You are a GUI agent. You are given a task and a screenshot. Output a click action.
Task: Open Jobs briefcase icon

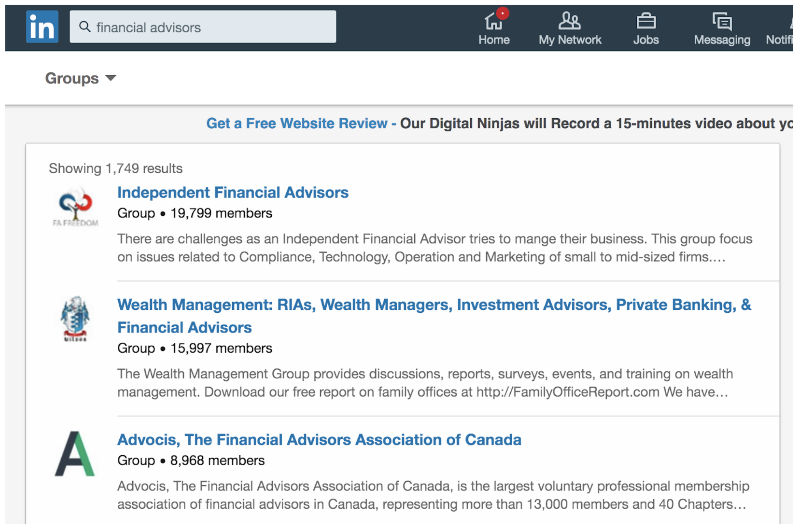646,21
